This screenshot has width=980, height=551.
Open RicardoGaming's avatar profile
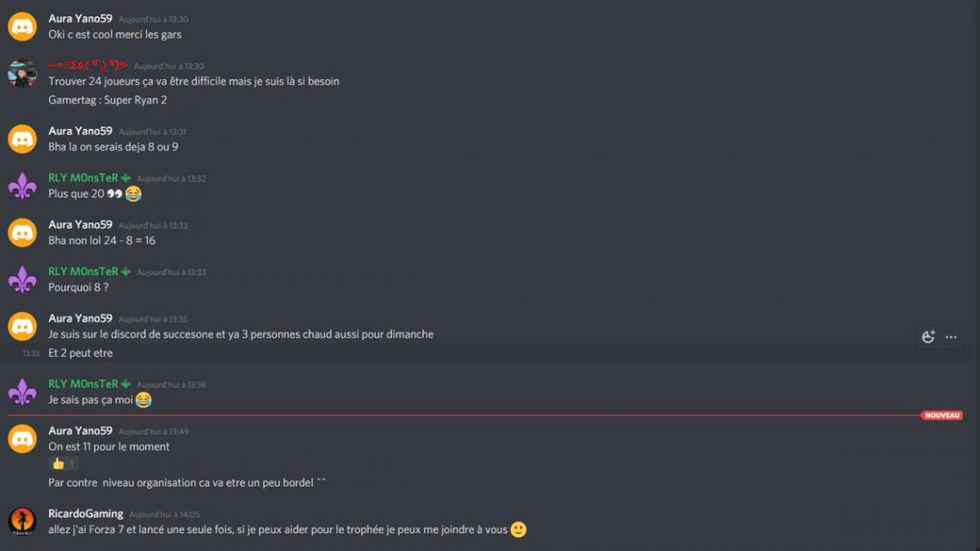(x=22, y=522)
